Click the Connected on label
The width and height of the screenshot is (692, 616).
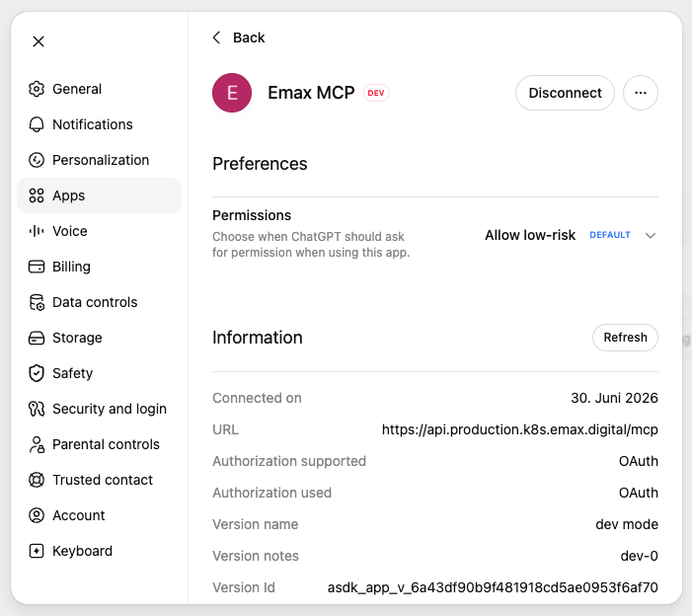tap(257, 398)
